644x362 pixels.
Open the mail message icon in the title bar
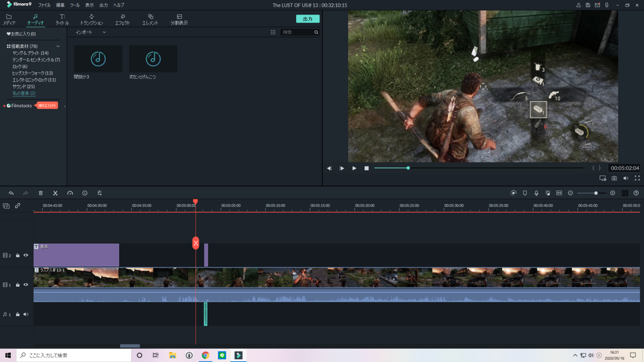coord(597,5)
